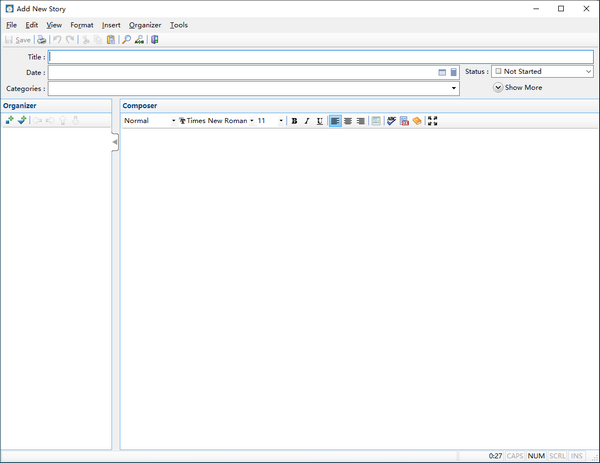The height and width of the screenshot is (463, 600).
Task: Open the Status dropdown showing Not Started
Action: (543, 72)
